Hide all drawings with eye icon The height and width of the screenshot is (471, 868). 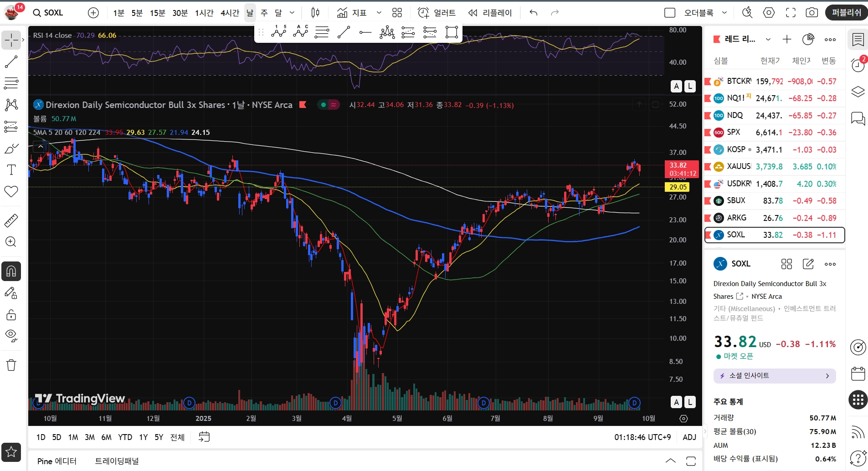pos(11,336)
